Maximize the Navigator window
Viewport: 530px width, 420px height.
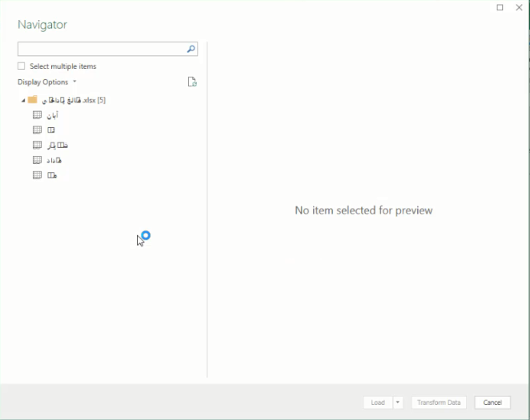point(500,7)
